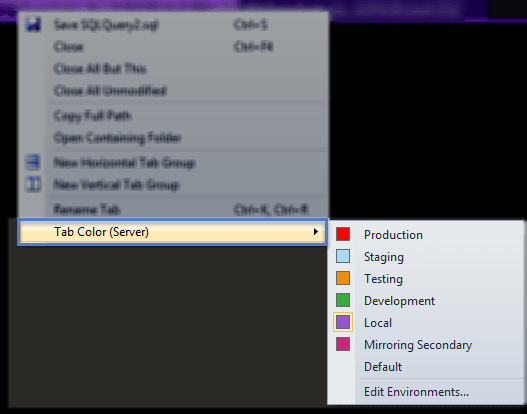Click the New Horizontal Tab Group icon

33,162
